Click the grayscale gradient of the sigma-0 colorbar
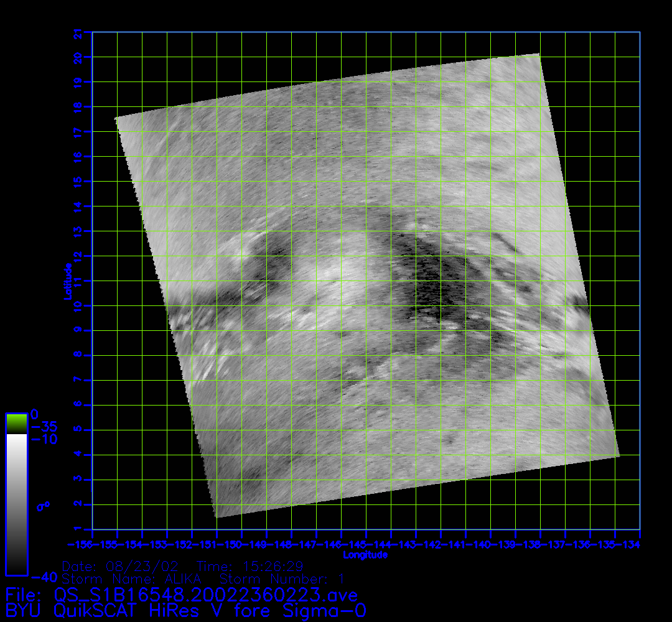This screenshot has width=672, height=622. [x=16, y=504]
